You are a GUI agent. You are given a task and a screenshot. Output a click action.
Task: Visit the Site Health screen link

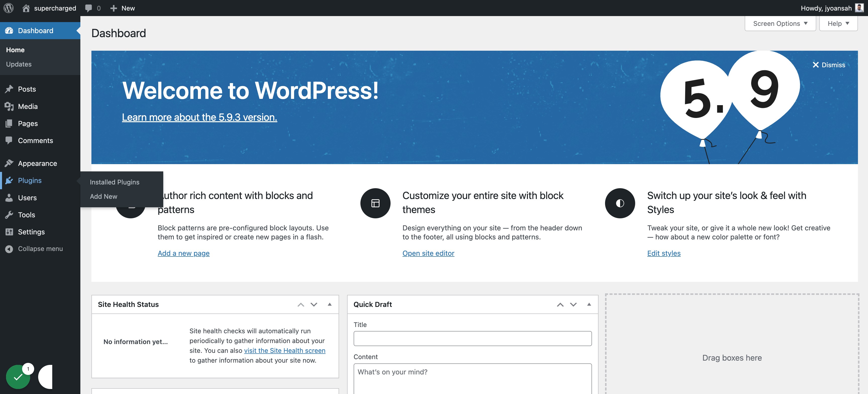coord(285,351)
